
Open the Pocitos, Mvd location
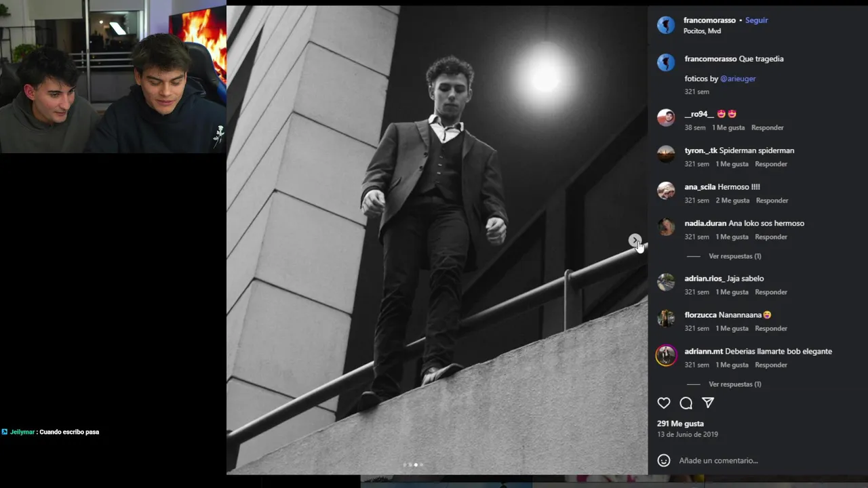click(702, 31)
